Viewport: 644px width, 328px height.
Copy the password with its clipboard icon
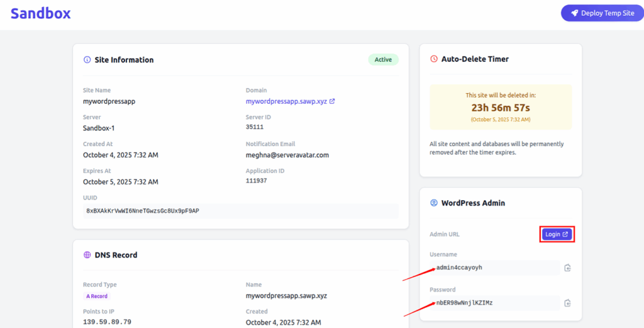(x=567, y=303)
